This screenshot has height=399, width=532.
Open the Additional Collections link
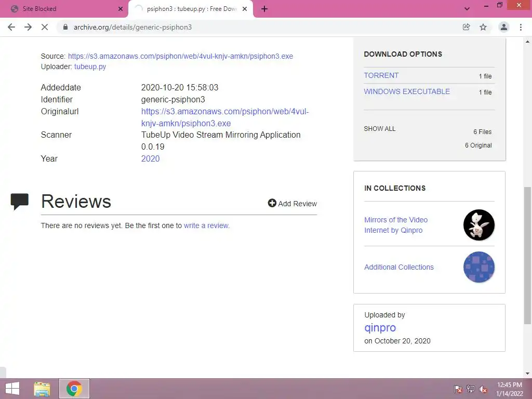[399, 267]
